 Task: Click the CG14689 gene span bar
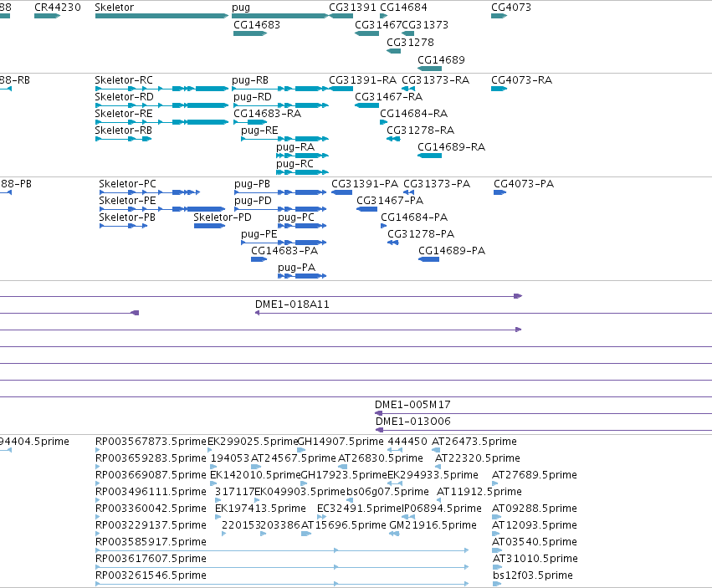tap(429, 69)
